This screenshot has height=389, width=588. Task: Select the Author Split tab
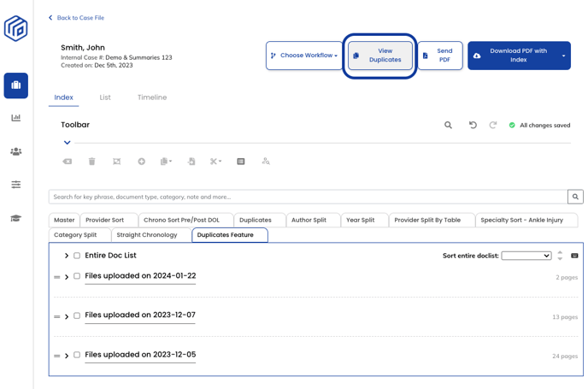click(313, 220)
